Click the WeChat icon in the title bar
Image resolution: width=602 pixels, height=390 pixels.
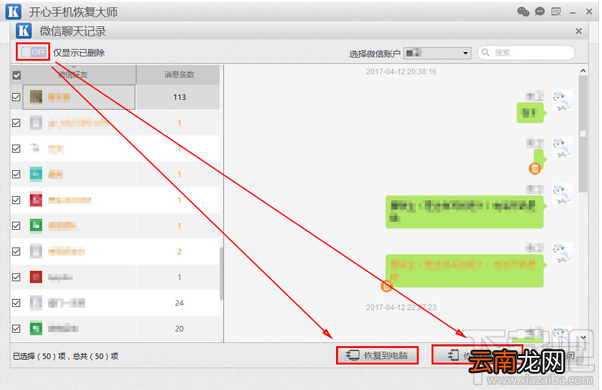tap(523, 12)
